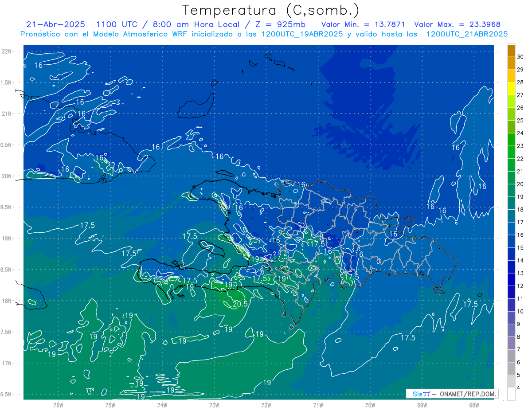Click the legend value "14"
Screen dimensions: 532x411
(520, 260)
